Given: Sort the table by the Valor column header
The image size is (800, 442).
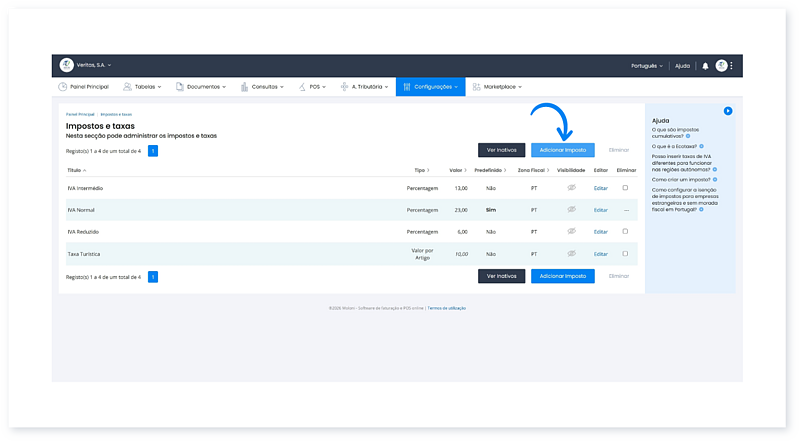Looking at the screenshot, I should (458, 171).
